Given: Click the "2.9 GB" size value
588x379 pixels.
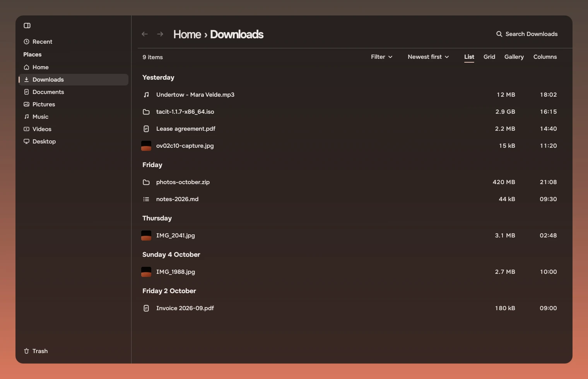Looking at the screenshot, I should tap(505, 112).
